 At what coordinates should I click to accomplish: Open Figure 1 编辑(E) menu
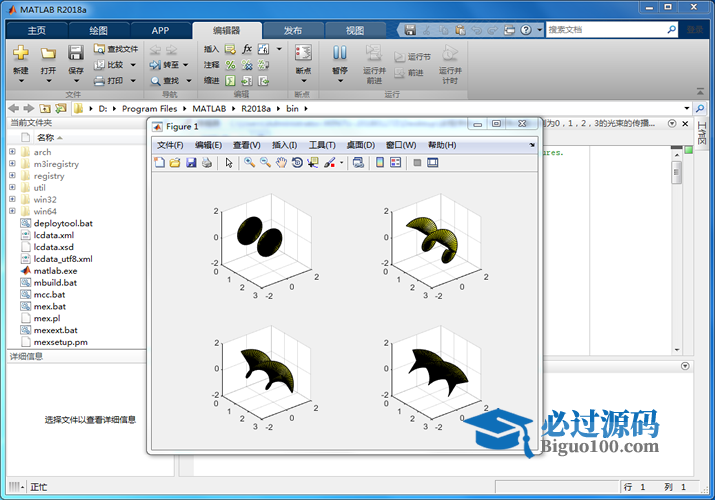pyautogui.click(x=208, y=145)
